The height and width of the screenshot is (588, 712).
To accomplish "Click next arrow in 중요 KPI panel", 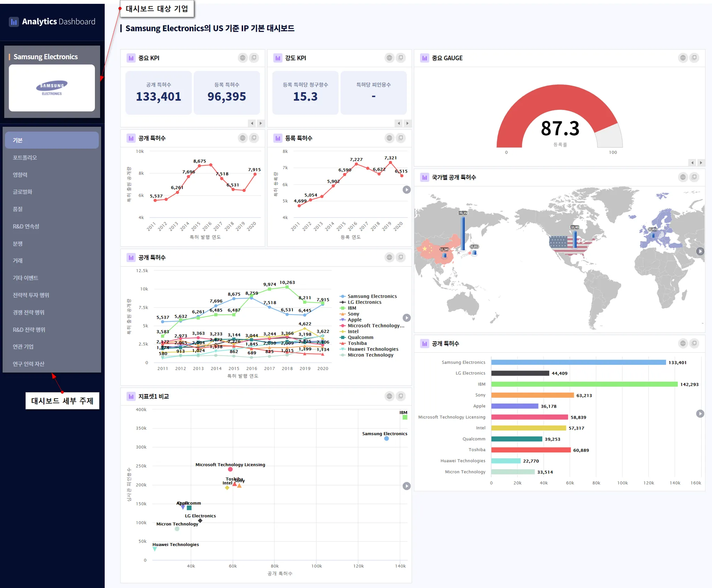I will pyautogui.click(x=261, y=123).
